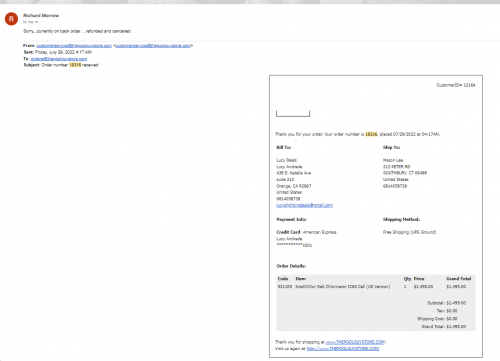Click the sender avatar with letter R
The image size is (500, 361).
11,19
